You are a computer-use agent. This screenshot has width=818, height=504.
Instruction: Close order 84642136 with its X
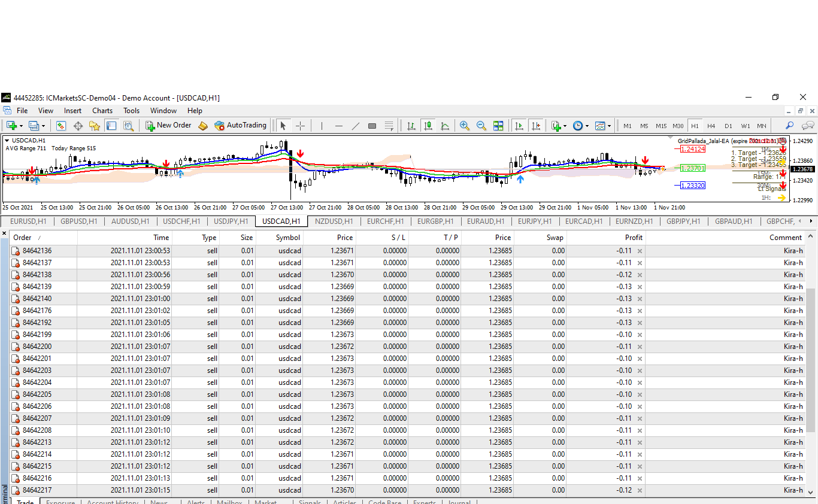coord(640,251)
